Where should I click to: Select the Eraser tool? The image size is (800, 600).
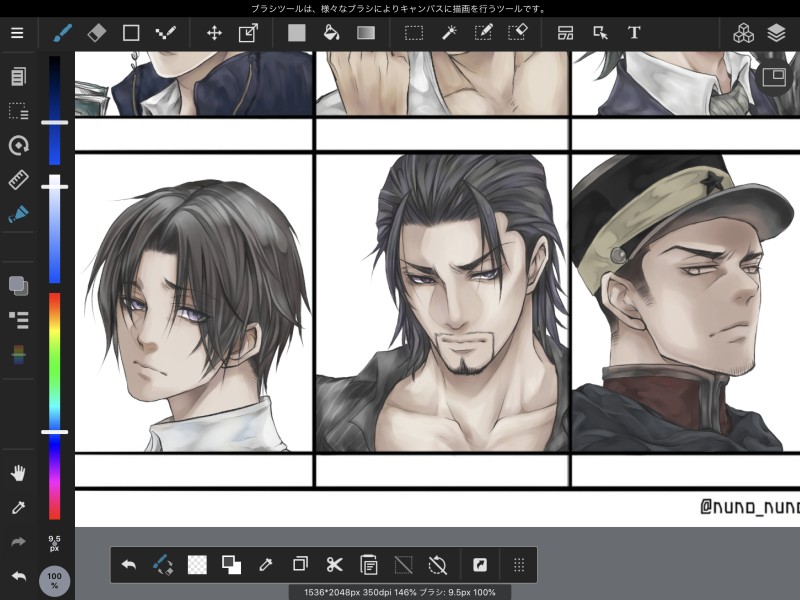pos(96,33)
